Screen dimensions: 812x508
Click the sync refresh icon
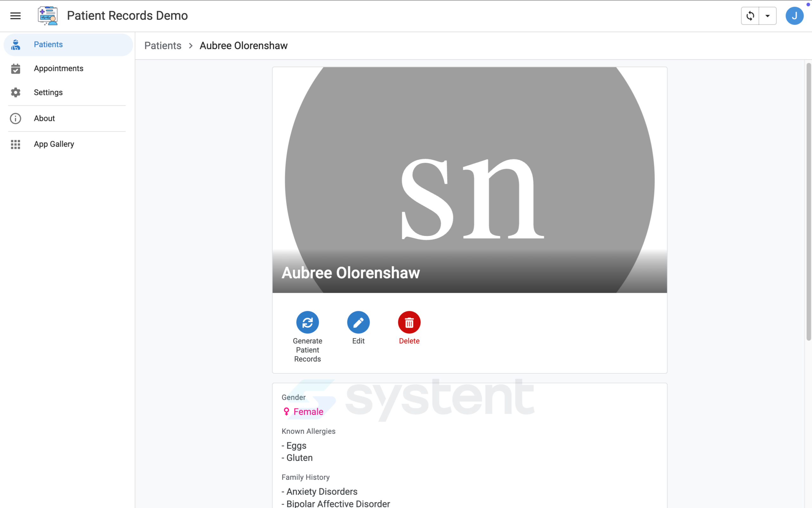pyautogui.click(x=750, y=16)
